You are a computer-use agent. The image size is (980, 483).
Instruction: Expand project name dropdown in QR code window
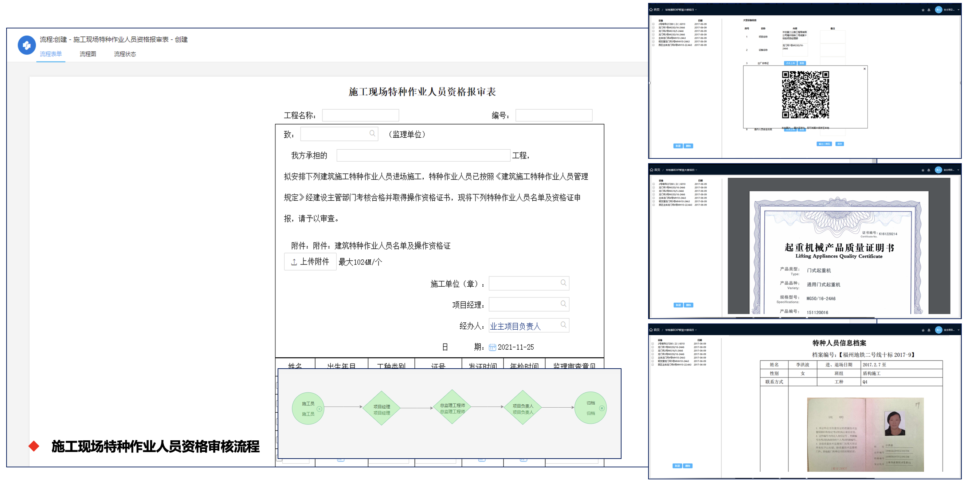[x=696, y=10]
